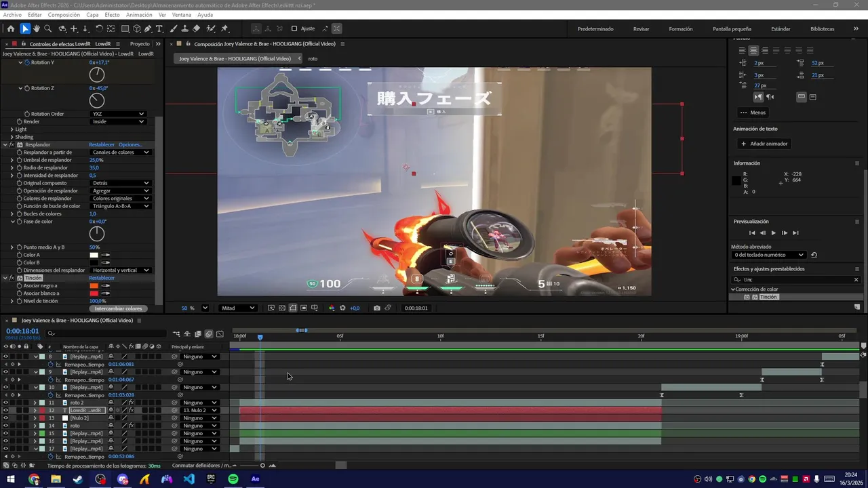Screen dimensions: 868x488
Task: Select the Brush tool
Action: point(174,28)
